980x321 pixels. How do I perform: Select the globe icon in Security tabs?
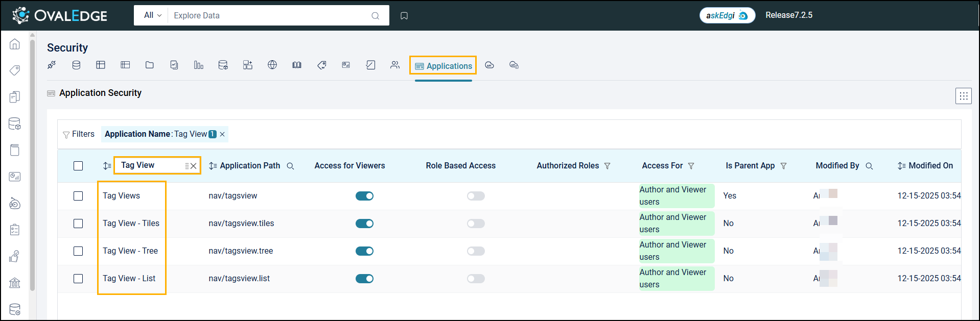click(272, 65)
